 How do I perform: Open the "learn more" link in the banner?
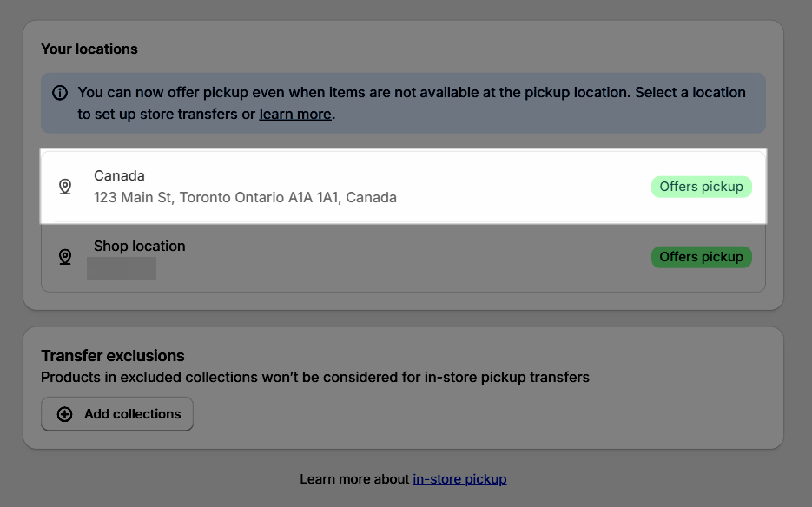[295, 114]
